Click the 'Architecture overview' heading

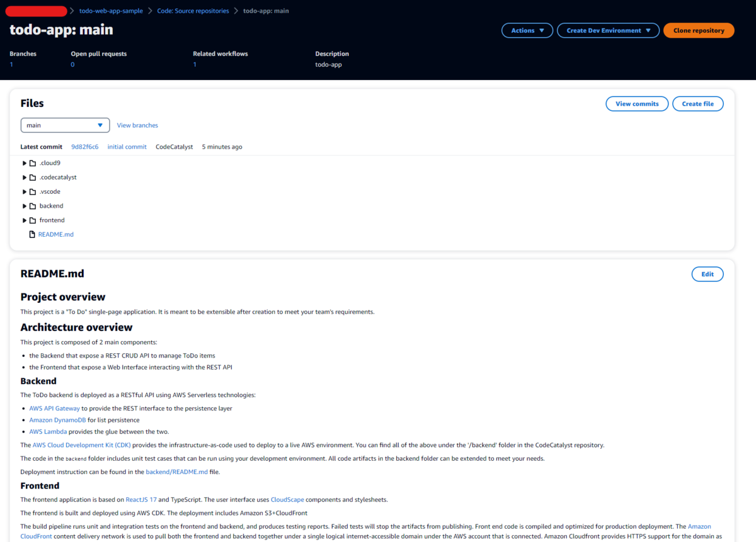(x=76, y=327)
